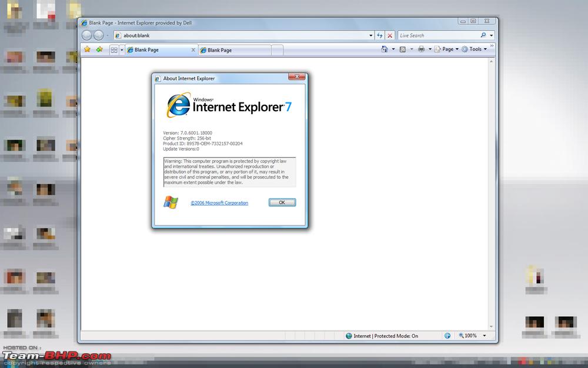Switch to the second Blank Page tab
Viewport: 588px width, 368px height.
[x=235, y=50]
